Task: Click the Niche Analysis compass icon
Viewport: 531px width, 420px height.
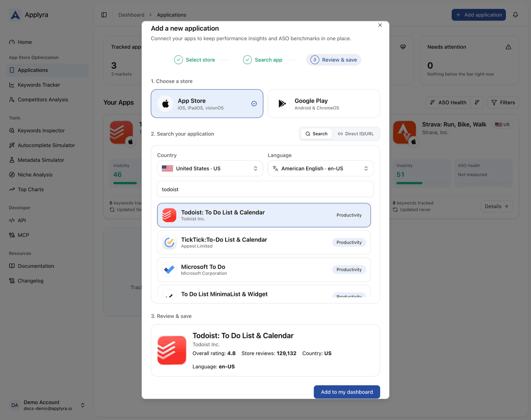Action: tap(12, 175)
